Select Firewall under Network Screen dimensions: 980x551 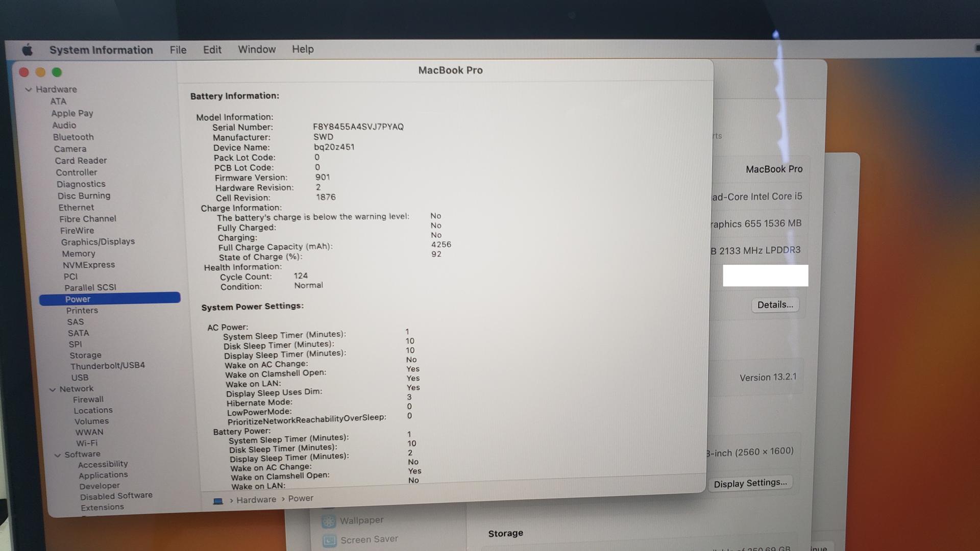click(88, 399)
